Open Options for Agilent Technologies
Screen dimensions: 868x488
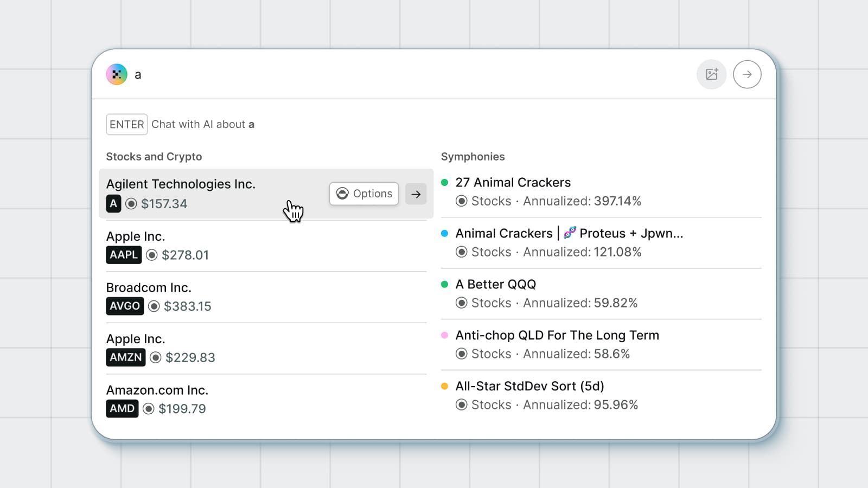tap(364, 194)
